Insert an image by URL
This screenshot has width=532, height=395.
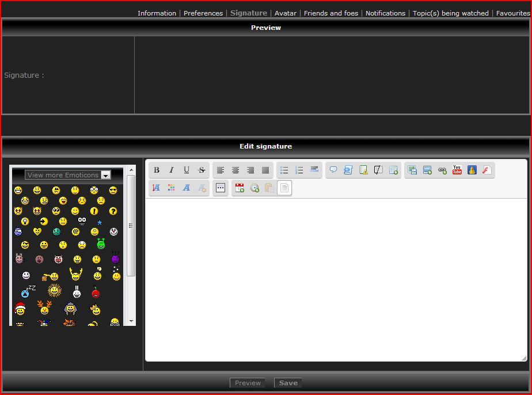(x=427, y=170)
